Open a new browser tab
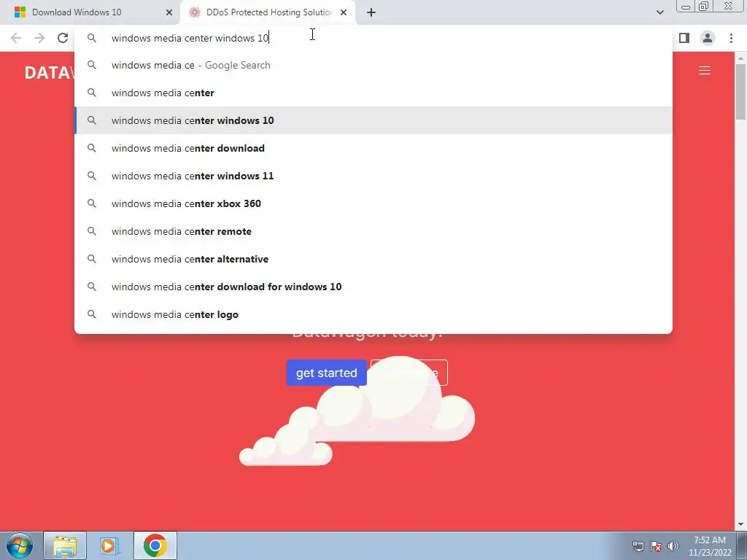The image size is (747, 560). [371, 12]
